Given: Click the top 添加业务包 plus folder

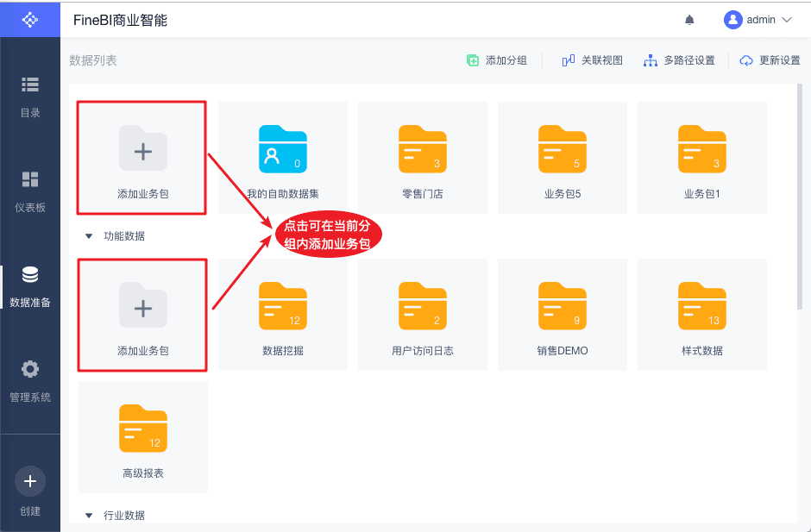Looking at the screenshot, I should click(x=143, y=148).
